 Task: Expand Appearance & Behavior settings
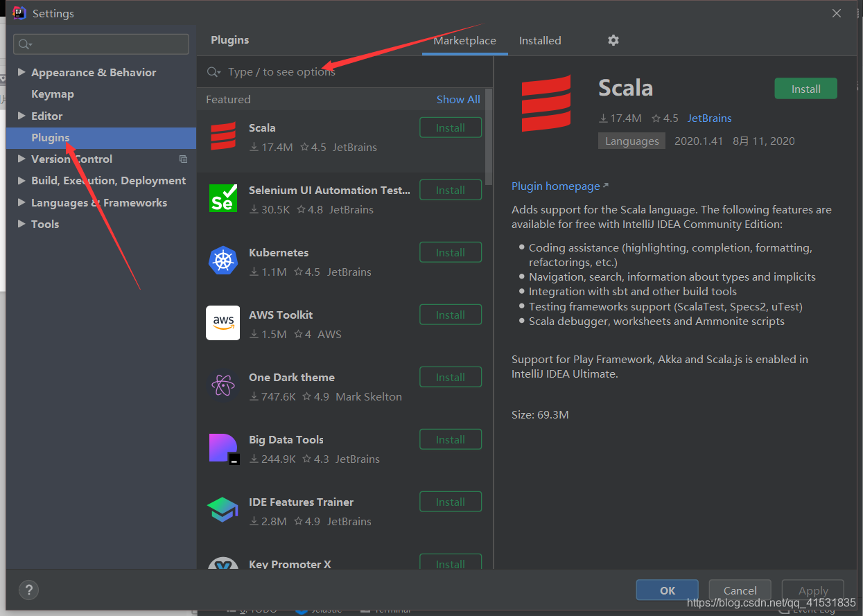coord(21,72)
